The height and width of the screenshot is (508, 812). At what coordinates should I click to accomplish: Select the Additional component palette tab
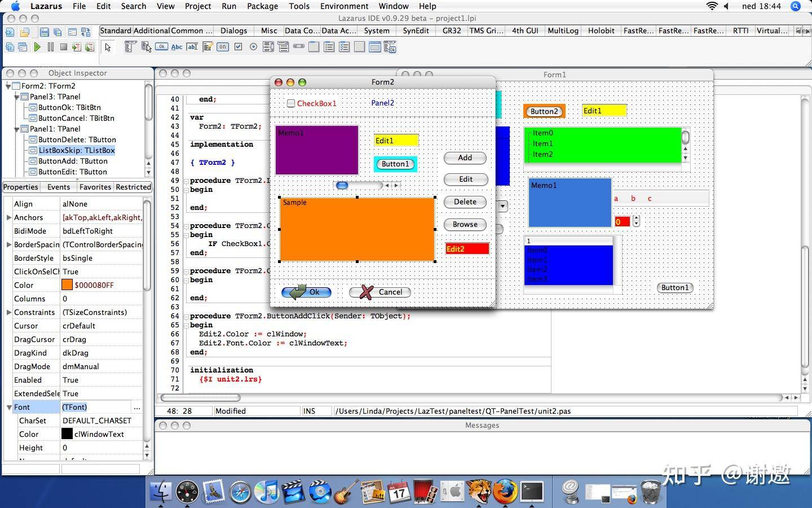[x=152, y=30]
